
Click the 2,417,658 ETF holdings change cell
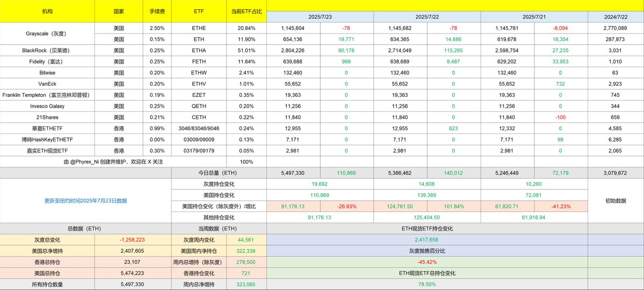point(427,240)
